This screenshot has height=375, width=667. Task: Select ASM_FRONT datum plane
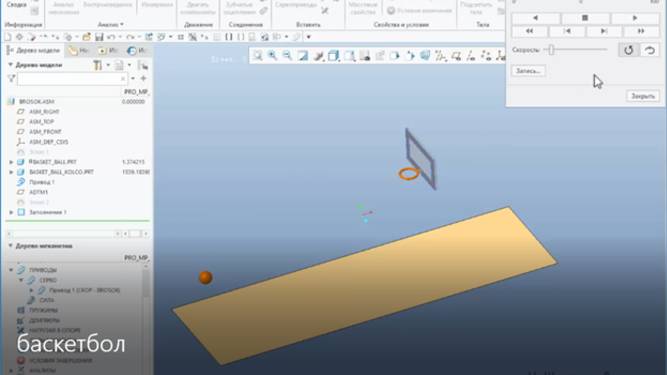point(45,132)
